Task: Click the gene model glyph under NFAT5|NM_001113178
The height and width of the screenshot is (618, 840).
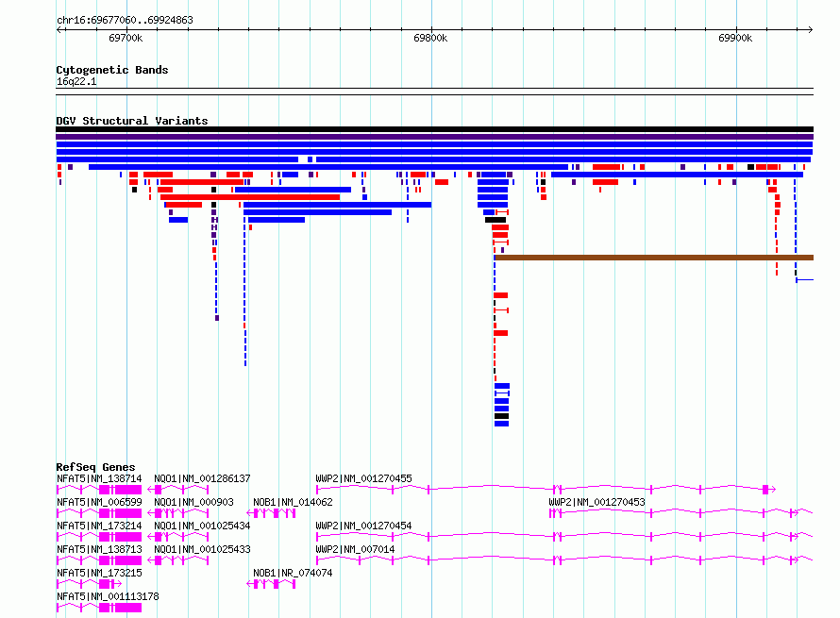Action: click(x=99, y=608)
